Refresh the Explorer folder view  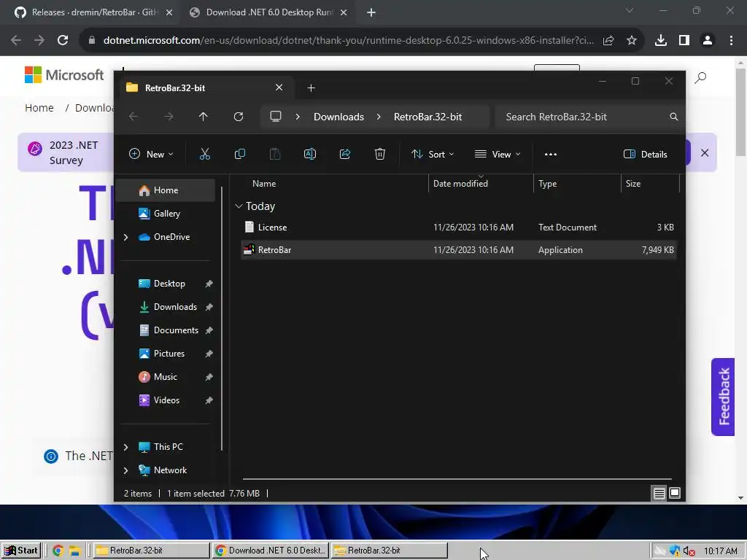(x=239, y=117)
